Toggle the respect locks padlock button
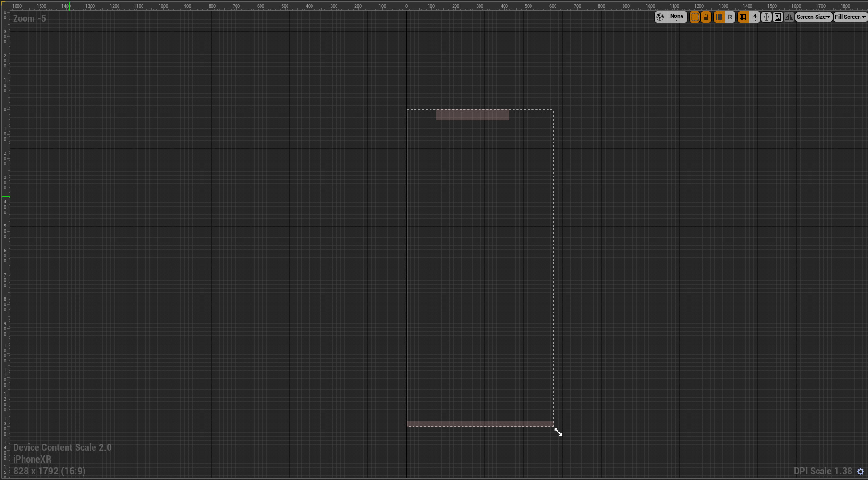The image size is (868, 480). [706, 17]
